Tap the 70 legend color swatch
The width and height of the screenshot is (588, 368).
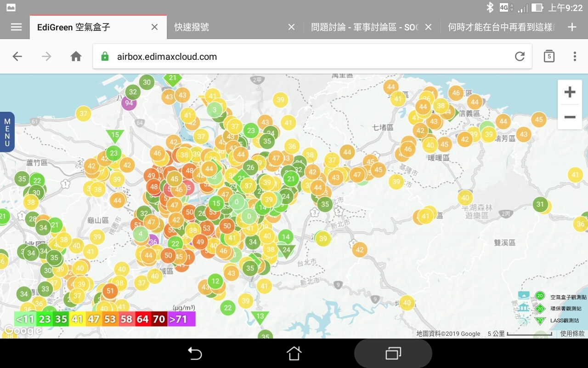pyautogui.click(x=159, y=319)
